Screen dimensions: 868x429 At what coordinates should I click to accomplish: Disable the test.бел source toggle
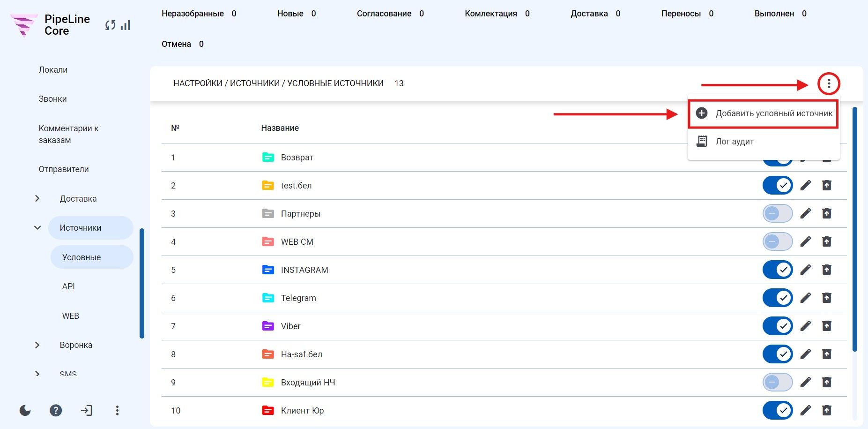click(x=778, y=186)
